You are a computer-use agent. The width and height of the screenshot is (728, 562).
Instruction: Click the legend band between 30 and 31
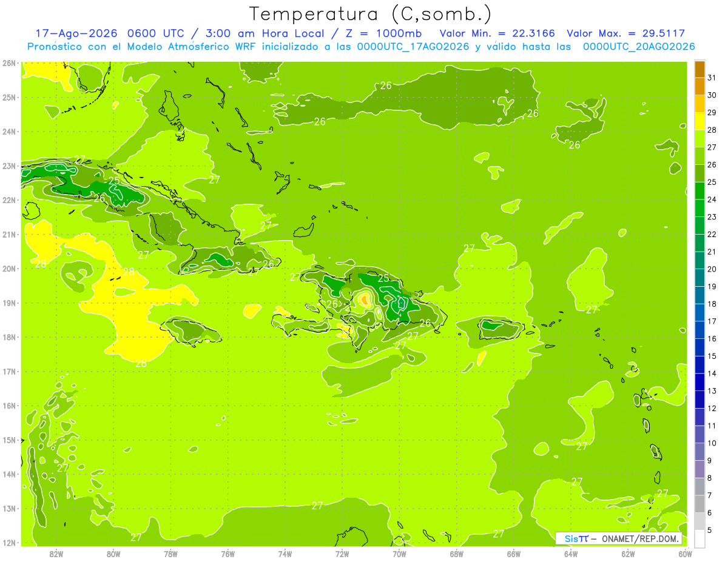699,87
